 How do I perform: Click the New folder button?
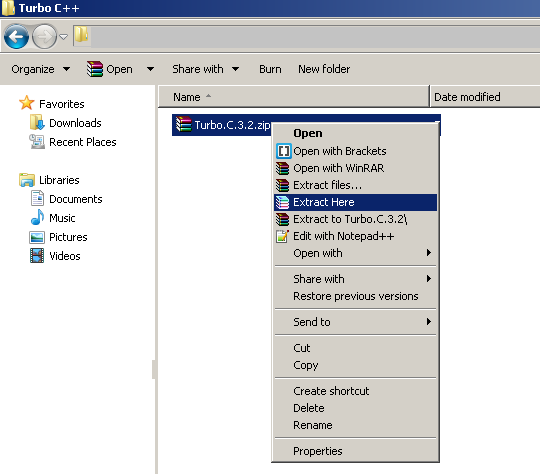[x=324, y=69]
